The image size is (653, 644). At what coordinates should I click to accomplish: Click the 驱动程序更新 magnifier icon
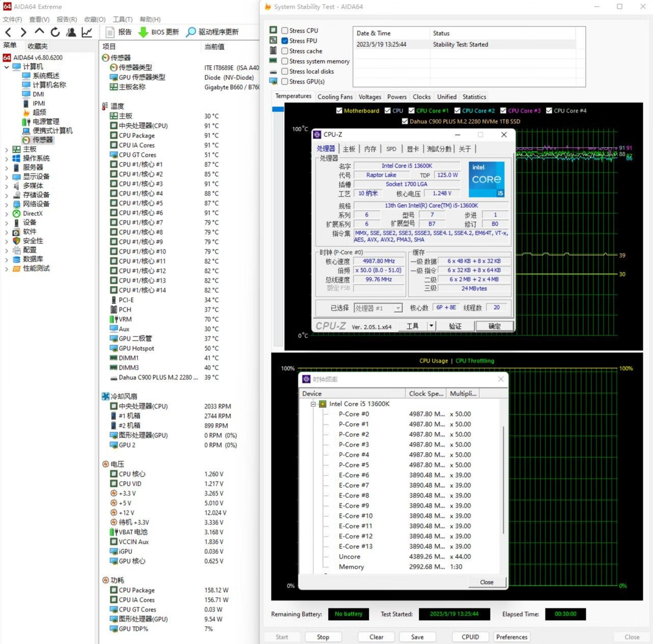(x=191, y=32)
